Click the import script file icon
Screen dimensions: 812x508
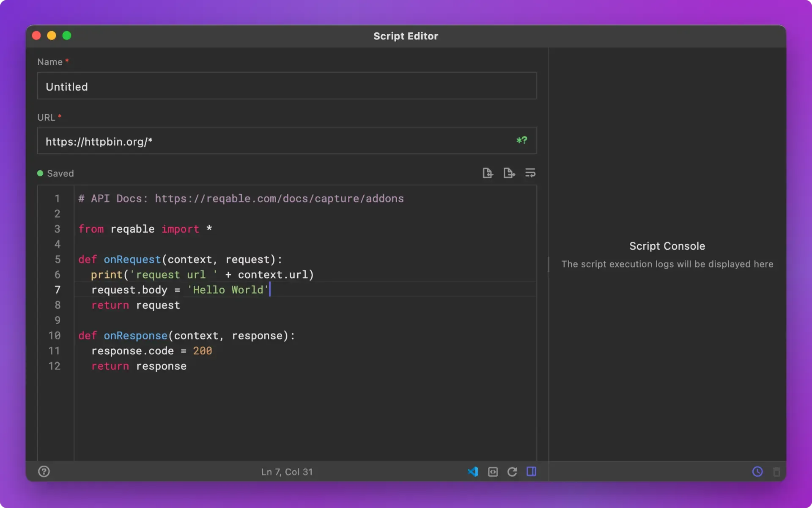[488, 173]
